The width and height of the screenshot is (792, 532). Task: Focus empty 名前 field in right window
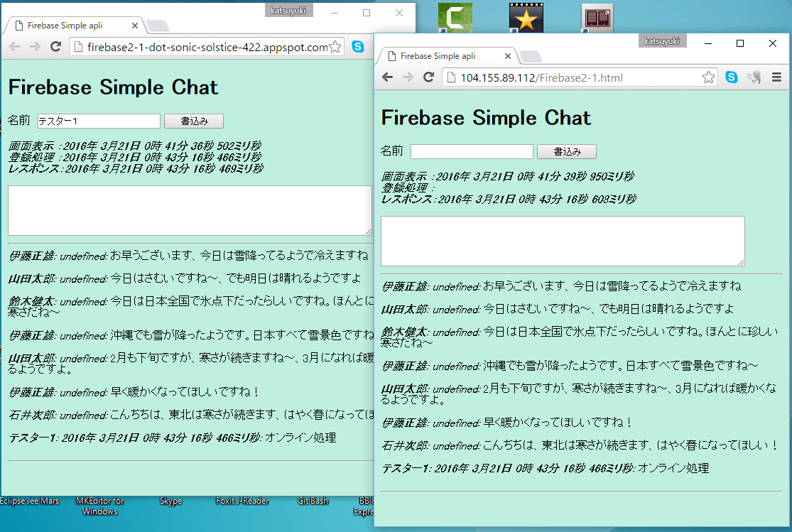472,151
